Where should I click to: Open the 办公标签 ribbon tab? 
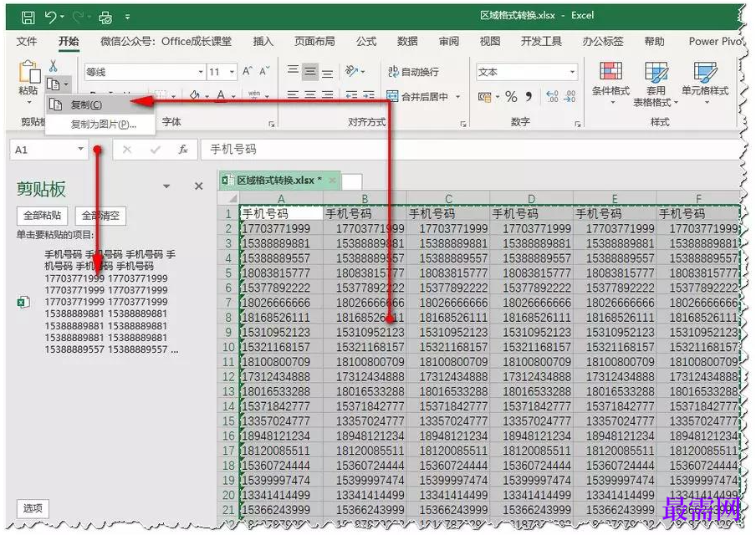pyautogui.click(x=603, y=42)
